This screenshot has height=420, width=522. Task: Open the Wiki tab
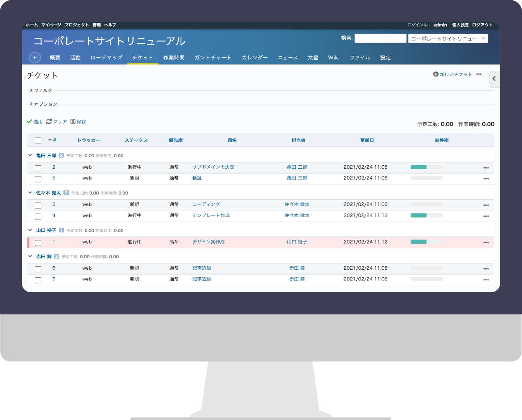click(334, 57)
